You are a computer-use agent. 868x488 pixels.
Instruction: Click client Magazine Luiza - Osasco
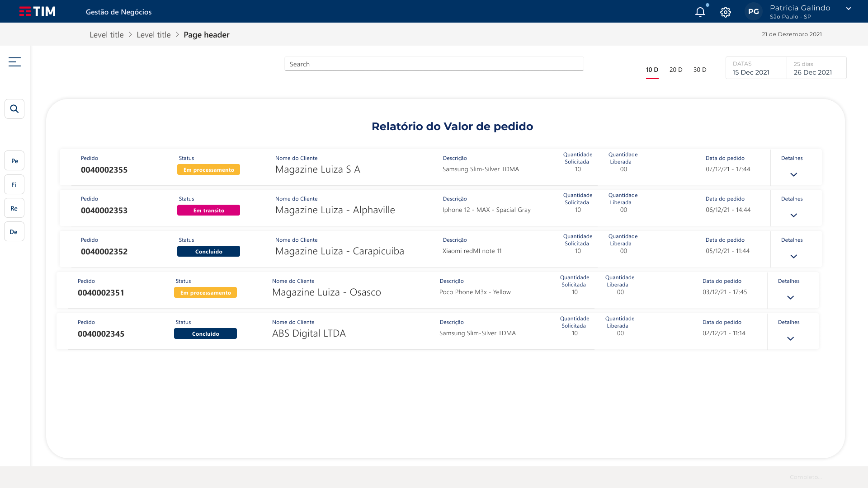coord(326,292)
